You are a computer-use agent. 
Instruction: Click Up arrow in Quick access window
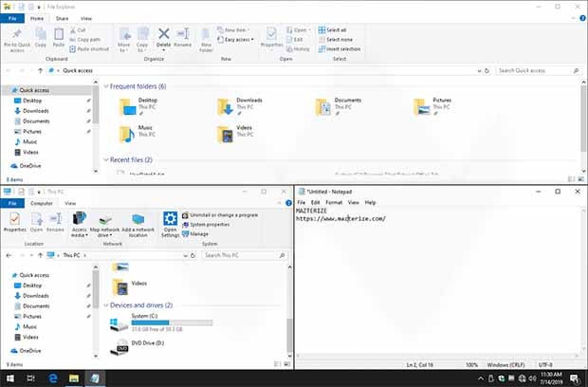tap(40, 70)
